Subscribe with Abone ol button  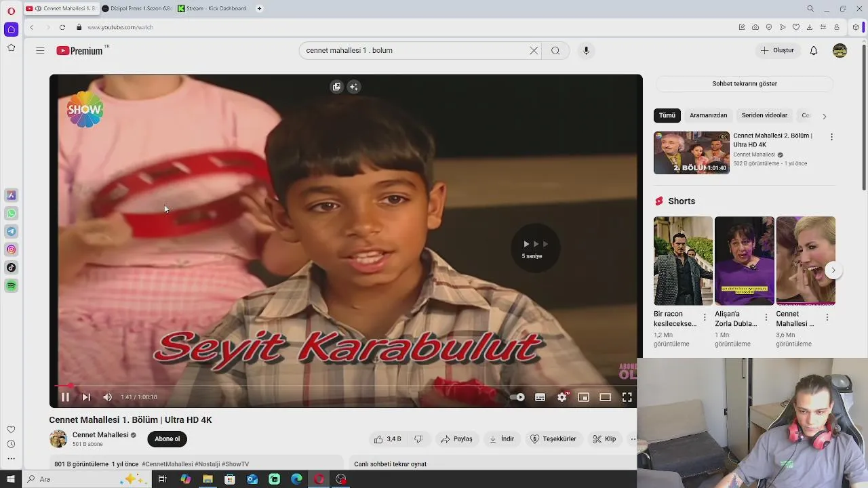tap(167, 439)
